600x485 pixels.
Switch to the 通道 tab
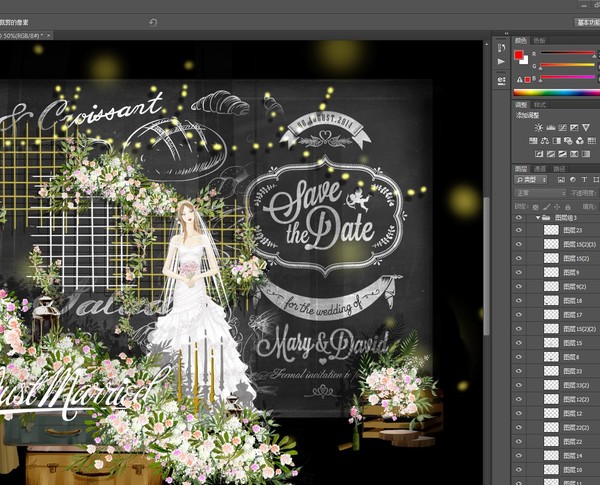point(540,169)
